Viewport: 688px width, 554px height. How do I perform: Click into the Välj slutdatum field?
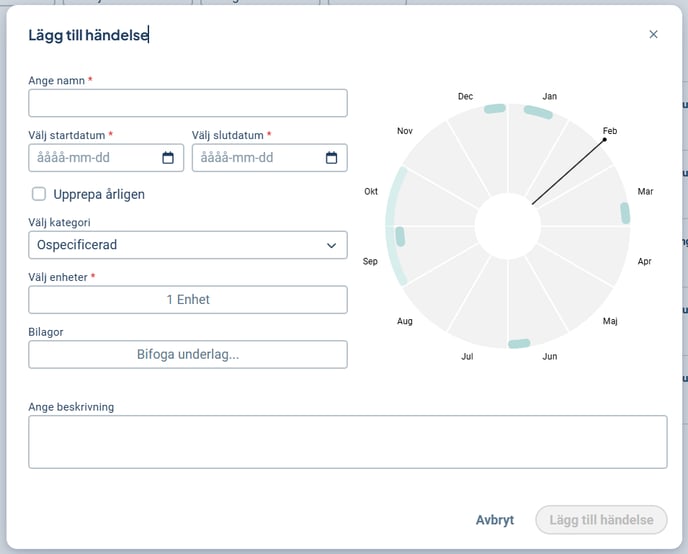click(258, 158)
